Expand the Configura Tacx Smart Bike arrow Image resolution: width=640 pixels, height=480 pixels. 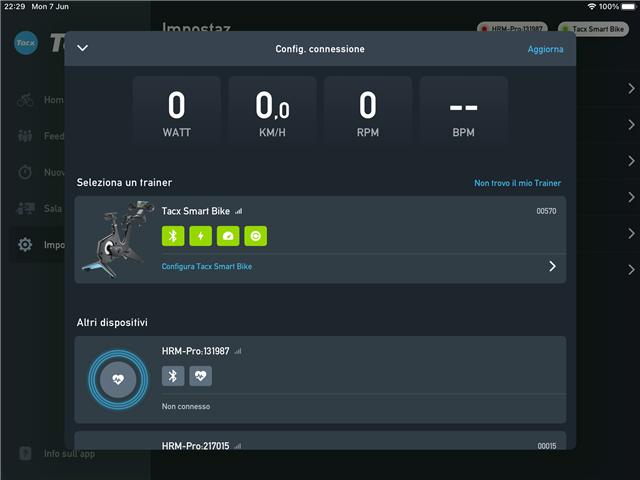(552, 266)
